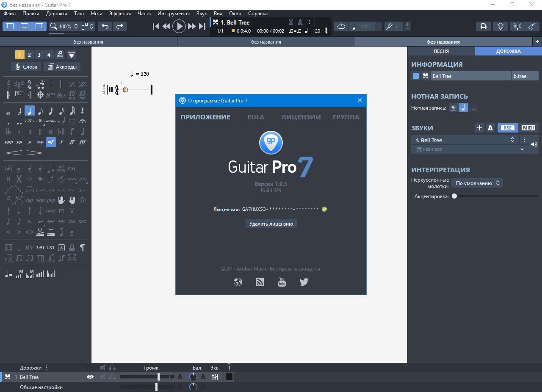
Task: Switch to the ПЕСНЯ inspector tab
Action: (x=441, y=51)
